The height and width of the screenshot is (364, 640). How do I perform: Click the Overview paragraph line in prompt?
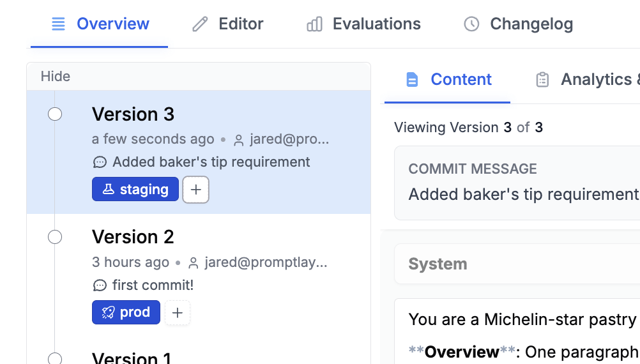click(x=524, y=352)
